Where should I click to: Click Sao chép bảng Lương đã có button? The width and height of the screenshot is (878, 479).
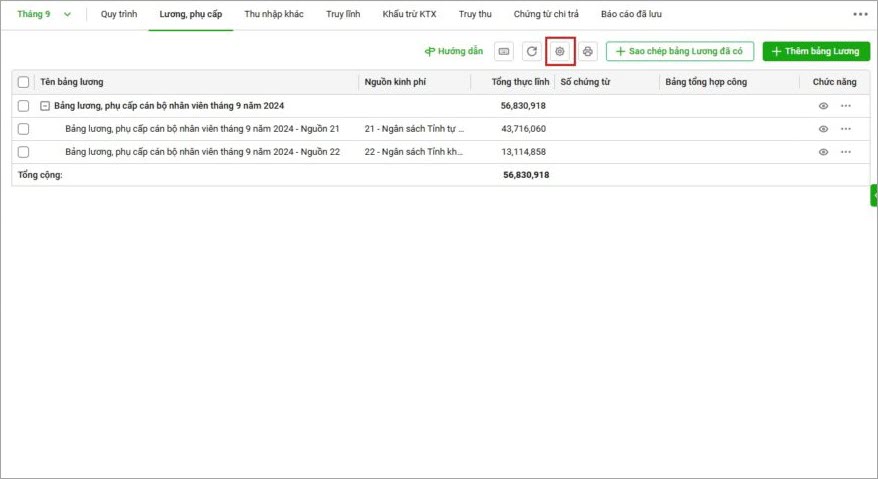click(x=680, y=52)
